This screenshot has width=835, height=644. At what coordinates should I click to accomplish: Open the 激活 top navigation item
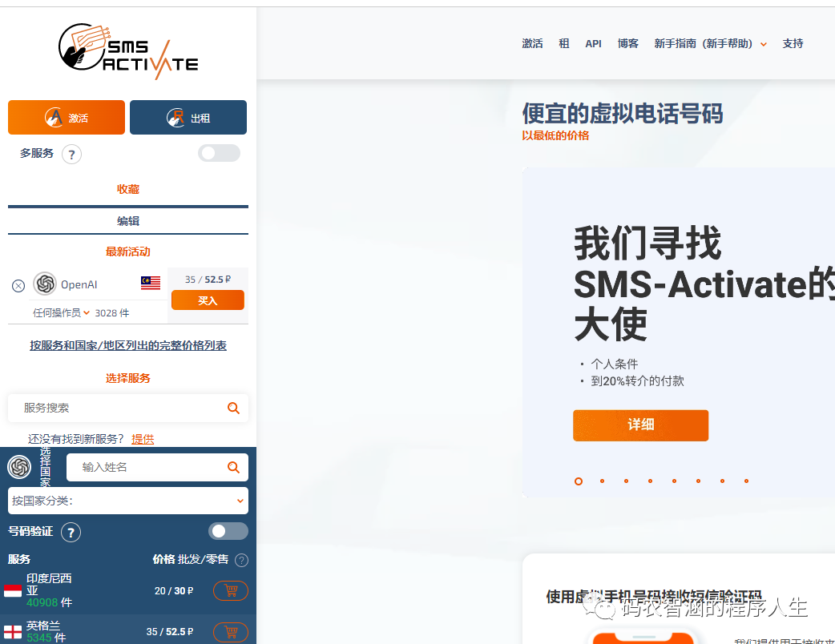pos(532,43)
